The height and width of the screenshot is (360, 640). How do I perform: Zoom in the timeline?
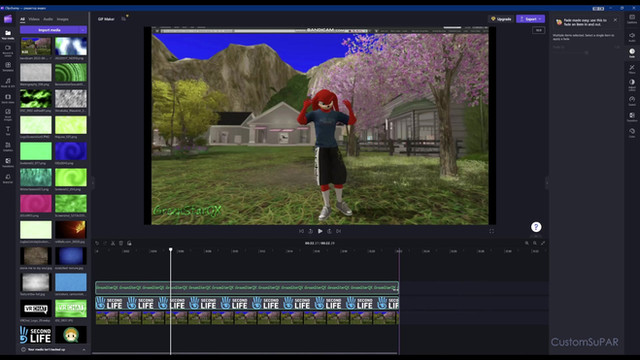click(x=535, y=243)
